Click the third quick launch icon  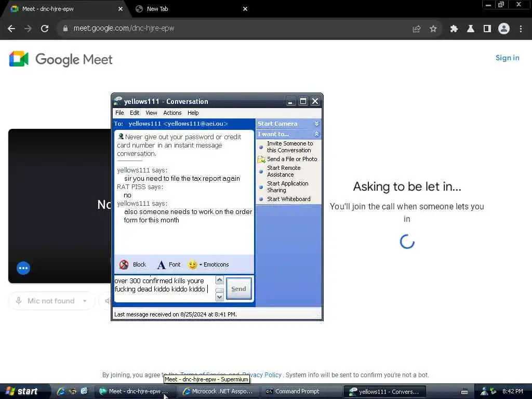tap(84, 391)
